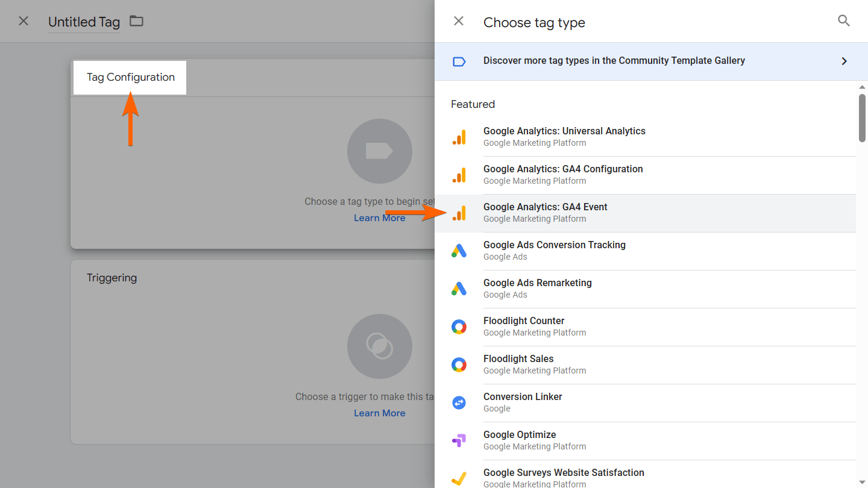This screenshot has width=868, height=488.
Task: Click the Community Template Gallery tag icon
Action: 459,61
